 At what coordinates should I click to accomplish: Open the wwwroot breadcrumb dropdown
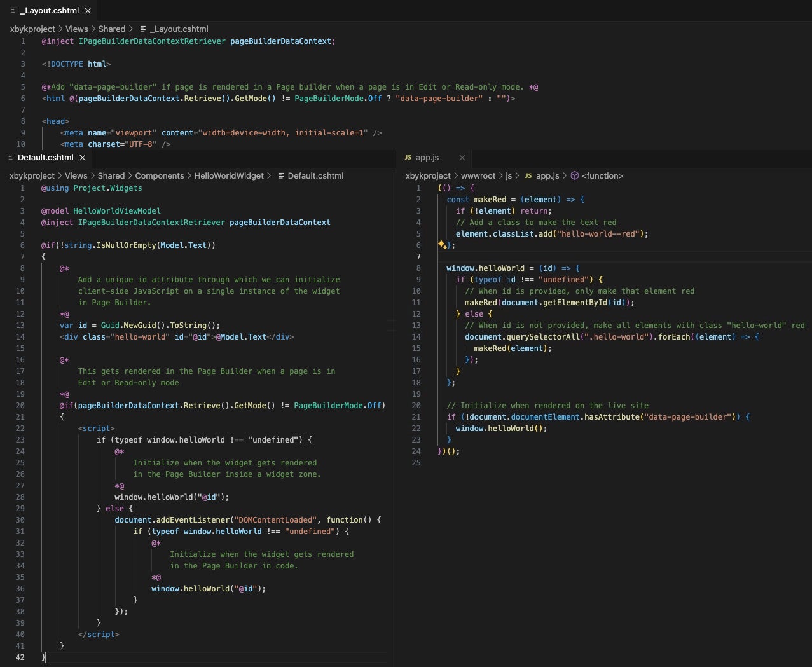(478, 176)
